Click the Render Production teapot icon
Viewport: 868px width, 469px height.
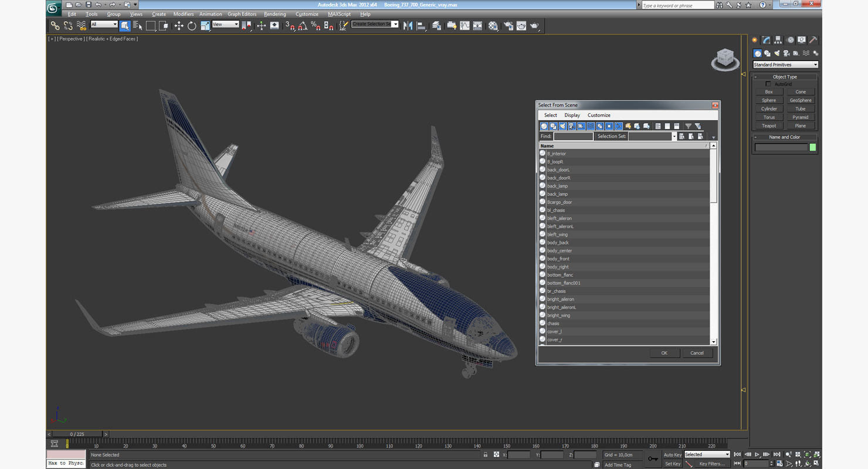pyautogui.click(x=534, y=26)
